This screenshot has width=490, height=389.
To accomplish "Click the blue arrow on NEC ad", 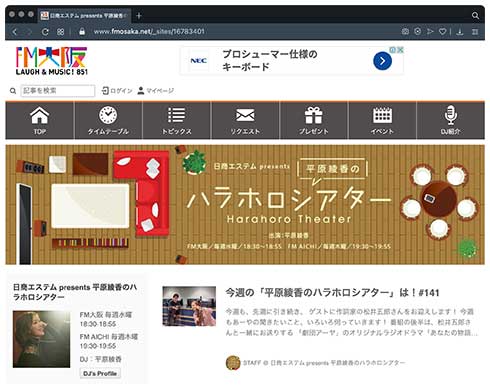I will coord(382,61).
